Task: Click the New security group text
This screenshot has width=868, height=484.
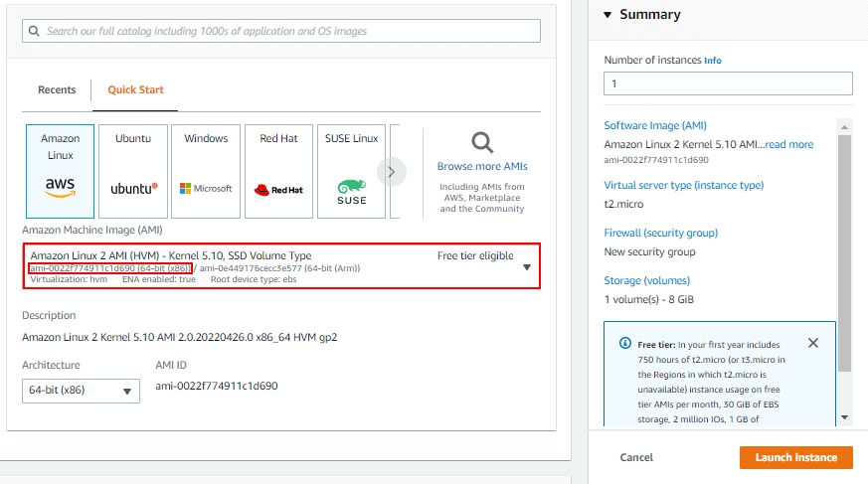Action: pyautogui.click(x=649, y=251)
